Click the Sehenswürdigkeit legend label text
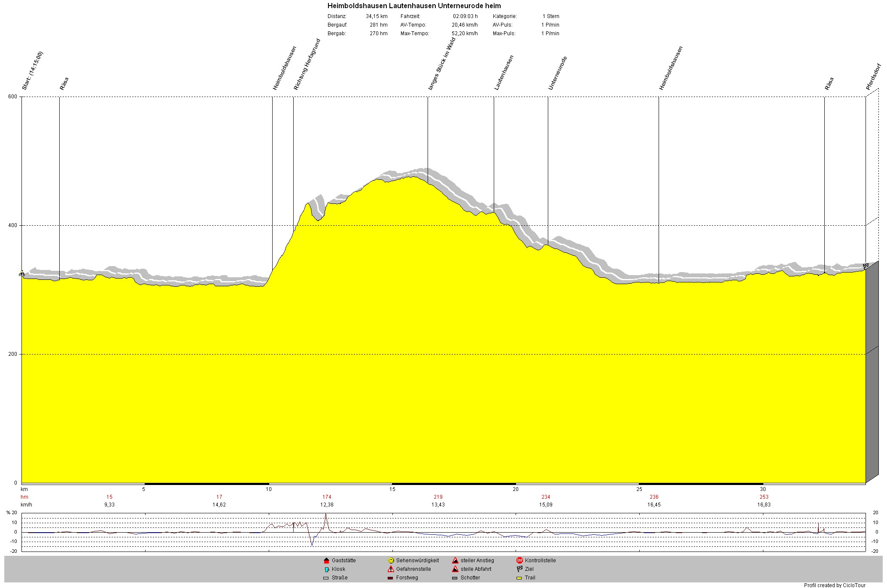 (x=417, y=561)
